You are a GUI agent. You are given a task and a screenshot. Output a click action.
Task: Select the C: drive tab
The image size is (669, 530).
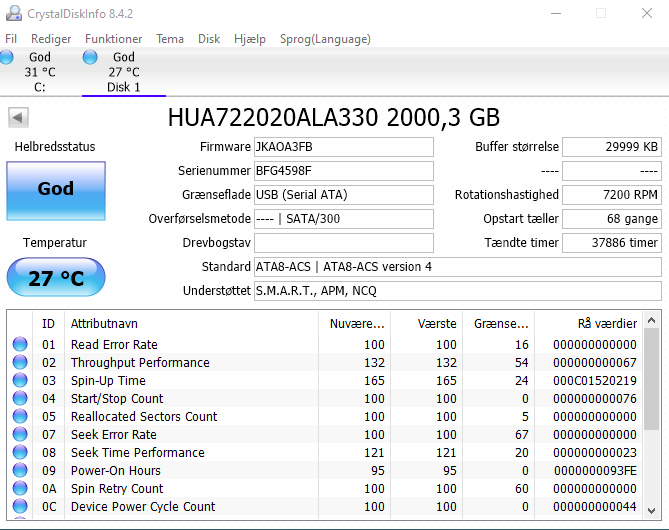(40, 72)
